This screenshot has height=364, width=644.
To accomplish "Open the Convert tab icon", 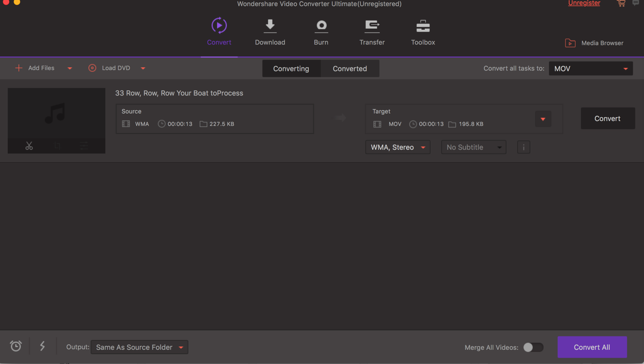I will [219, 25].
